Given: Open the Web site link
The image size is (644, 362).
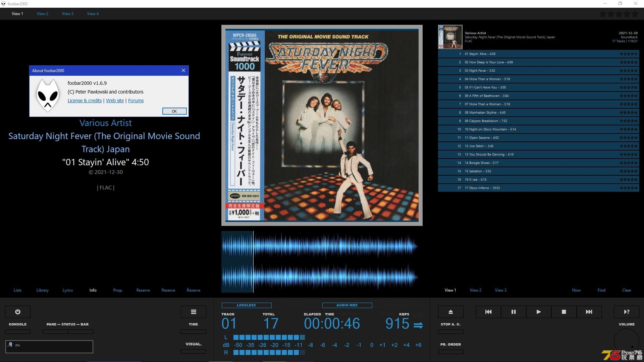Looking at the screenshot, I should pos(115,101).
